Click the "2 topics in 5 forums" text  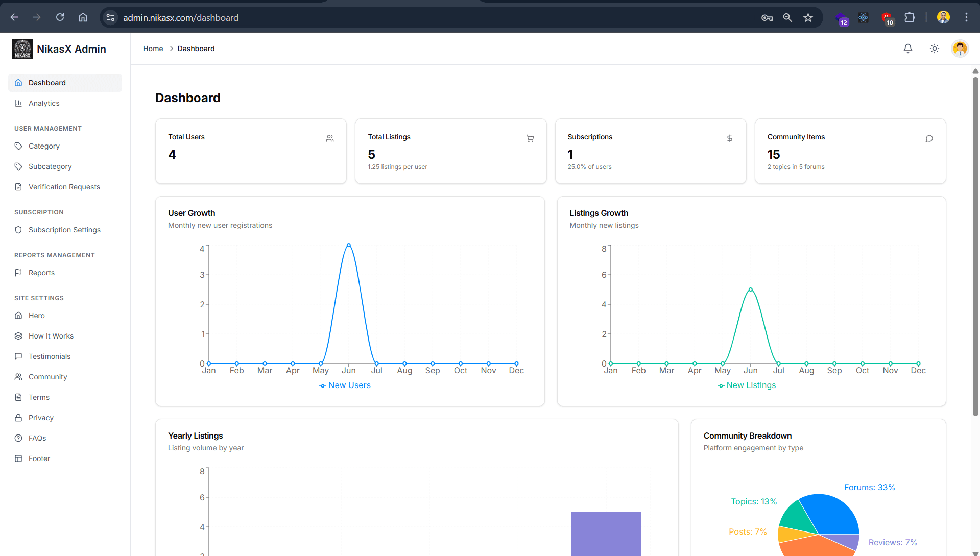pyautogui.click(x=796, y=167)
